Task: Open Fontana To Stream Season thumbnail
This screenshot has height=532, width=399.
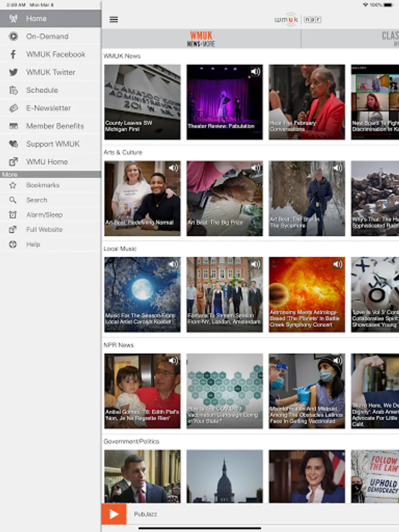Action: click(x=225, y=295)
